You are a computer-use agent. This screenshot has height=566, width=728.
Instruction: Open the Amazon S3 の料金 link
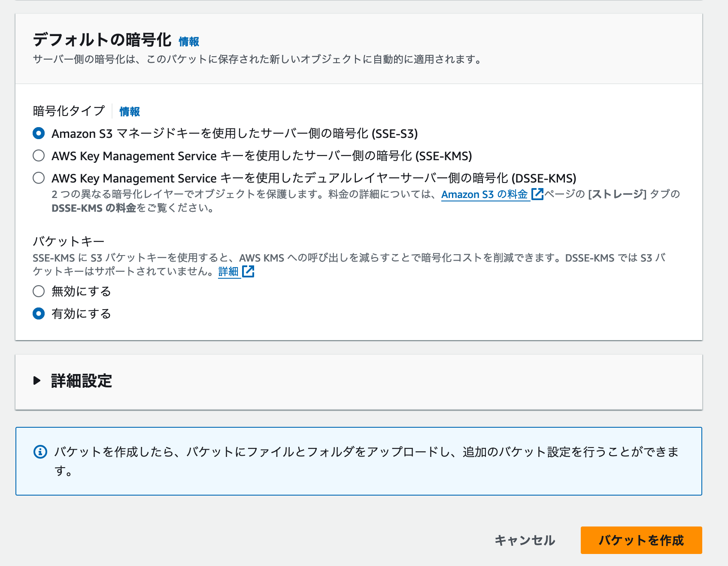click(x=485, y=194)
